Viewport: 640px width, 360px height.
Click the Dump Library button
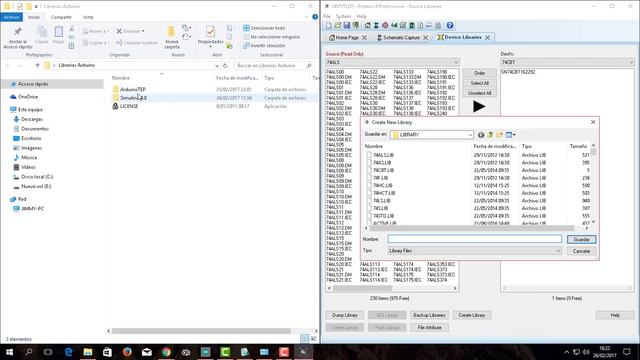(x=344, y=315)
